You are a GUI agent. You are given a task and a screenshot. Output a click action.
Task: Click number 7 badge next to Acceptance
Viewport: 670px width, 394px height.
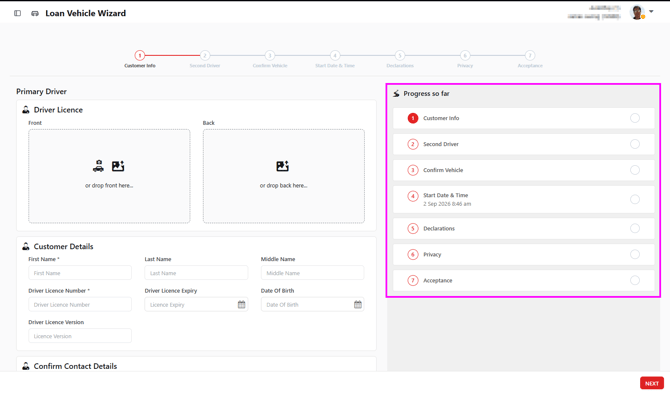(413, 281)
